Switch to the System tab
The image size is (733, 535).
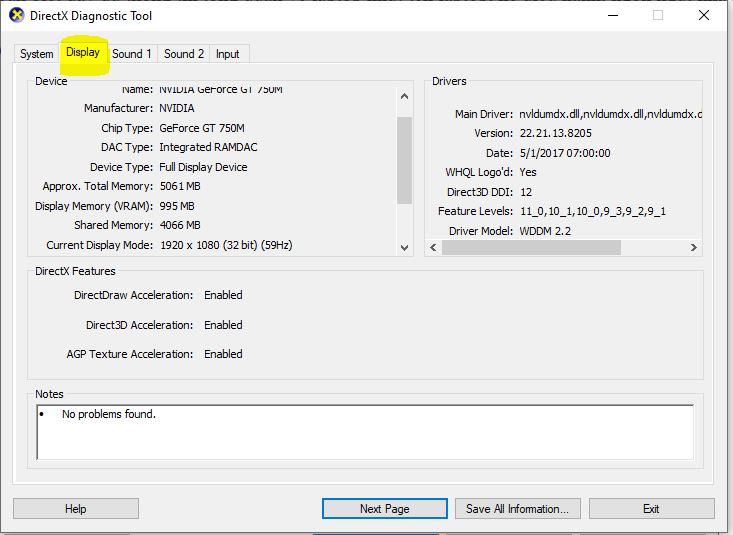click(36, 54)
